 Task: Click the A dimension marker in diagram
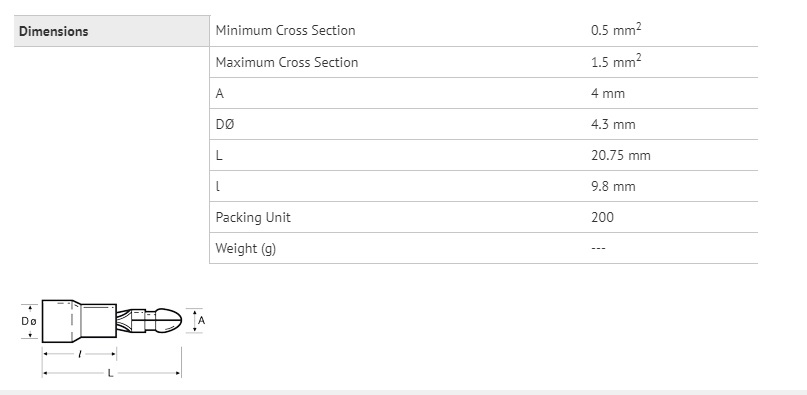(x=201, y=320)
